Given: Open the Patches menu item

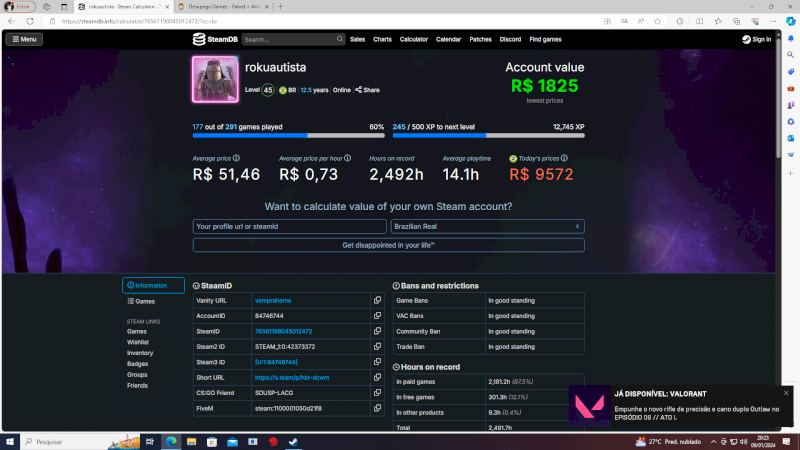Looking at the screenshot, I should tap(480, 39).
